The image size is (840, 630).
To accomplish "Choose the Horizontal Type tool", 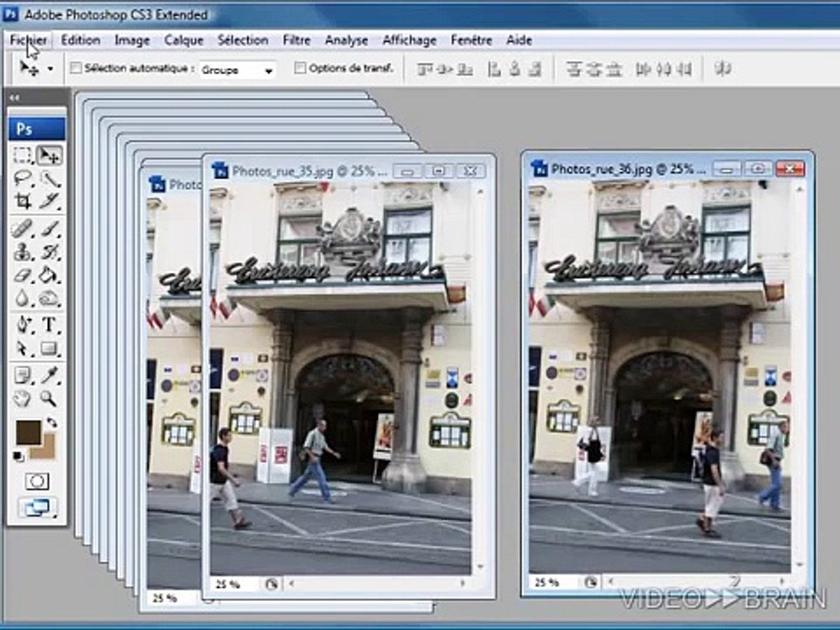I will pos(50,324).
